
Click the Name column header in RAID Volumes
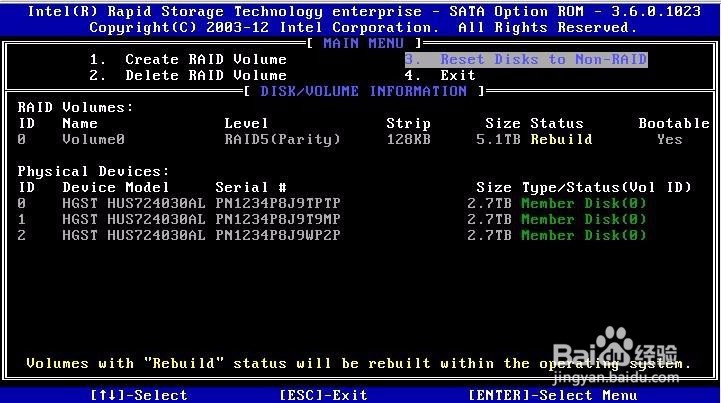80,123
